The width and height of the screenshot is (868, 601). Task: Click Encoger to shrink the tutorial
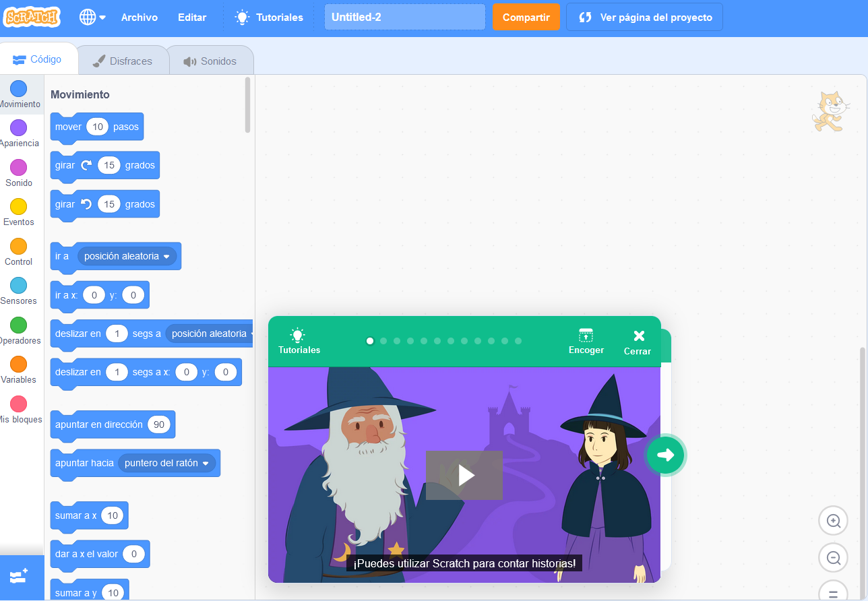click(586, 341)
